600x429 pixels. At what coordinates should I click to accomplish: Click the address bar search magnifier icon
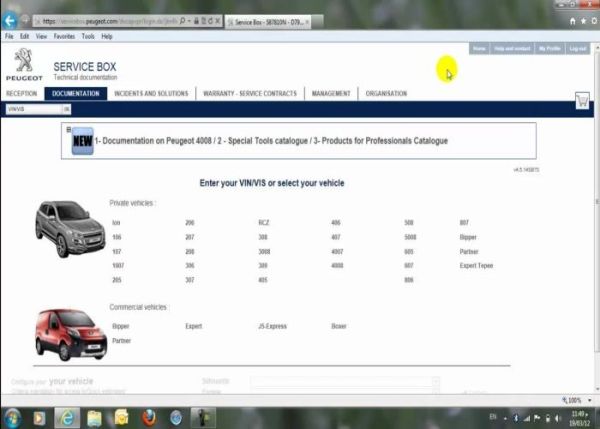[x=183, y=21]
